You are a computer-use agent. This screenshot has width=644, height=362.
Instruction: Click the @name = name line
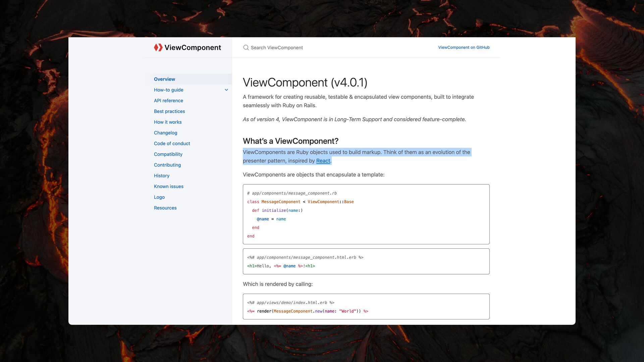(x=271, y=219)
